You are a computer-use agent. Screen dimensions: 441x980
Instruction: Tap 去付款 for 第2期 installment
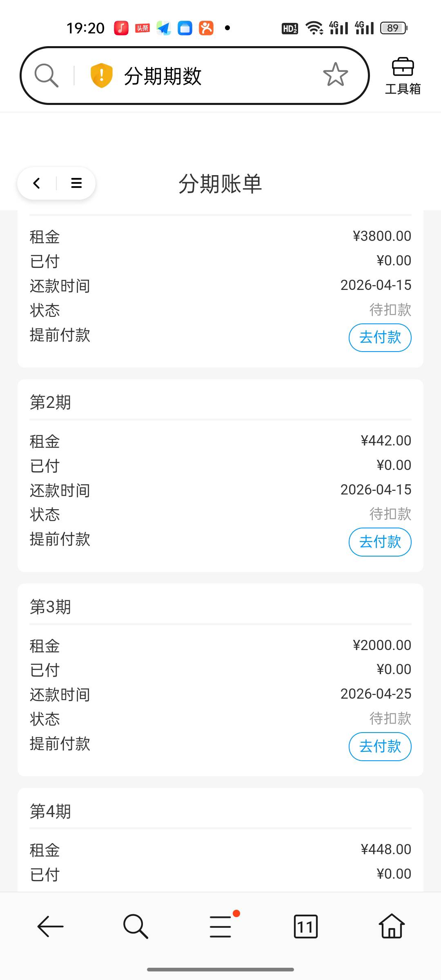coord(380,542)
